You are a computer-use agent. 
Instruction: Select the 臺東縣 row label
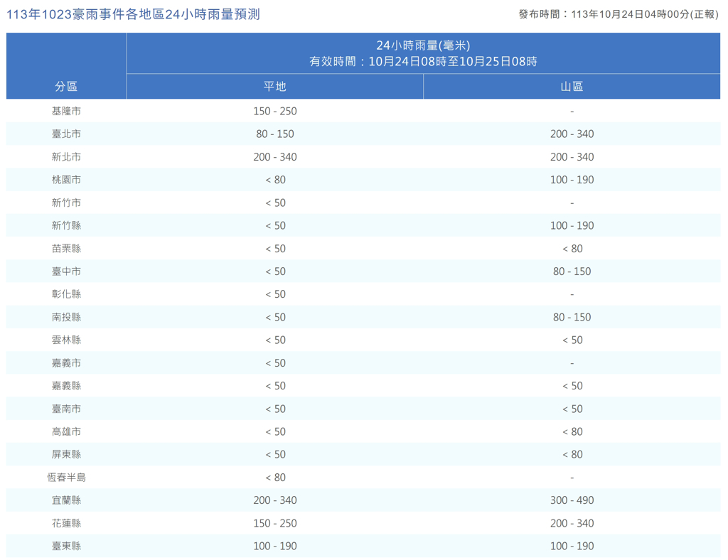pos(66,546)
